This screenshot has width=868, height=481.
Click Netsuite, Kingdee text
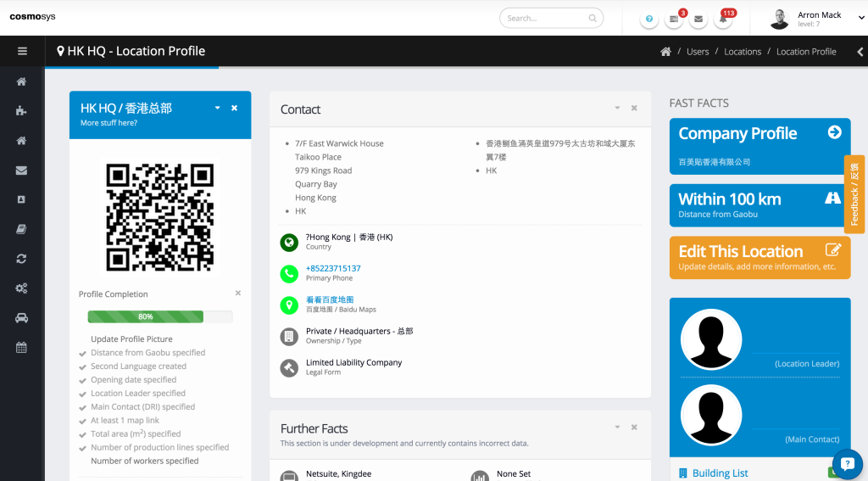coord(339,474)
